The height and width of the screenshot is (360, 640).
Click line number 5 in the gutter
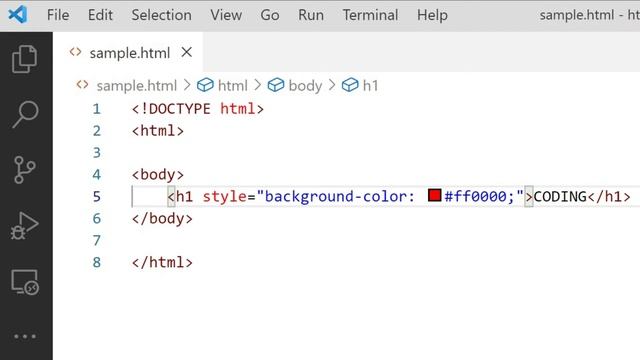(96, 197)
